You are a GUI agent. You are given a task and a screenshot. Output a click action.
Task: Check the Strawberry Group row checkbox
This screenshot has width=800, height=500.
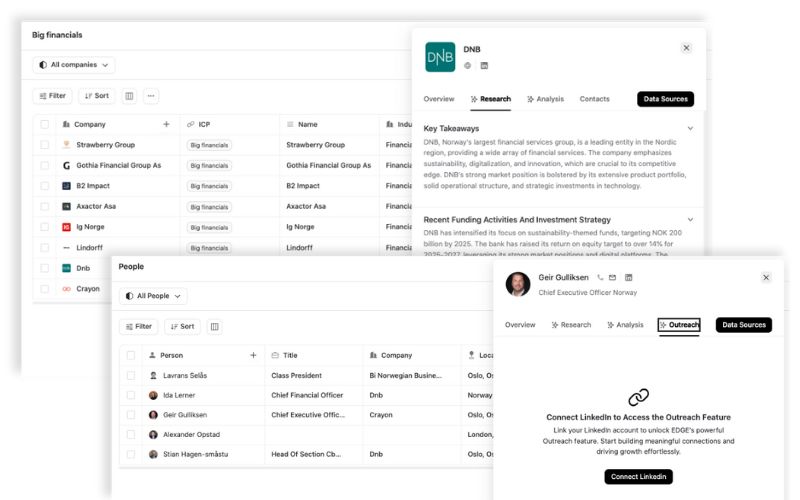[45, 145]
